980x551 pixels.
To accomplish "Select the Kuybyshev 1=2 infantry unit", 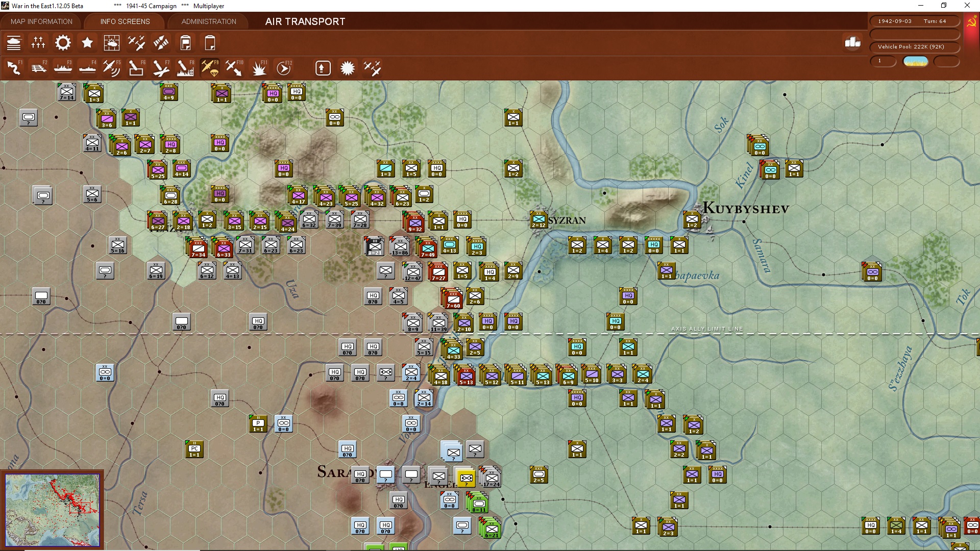I will (x=692, y=219).
